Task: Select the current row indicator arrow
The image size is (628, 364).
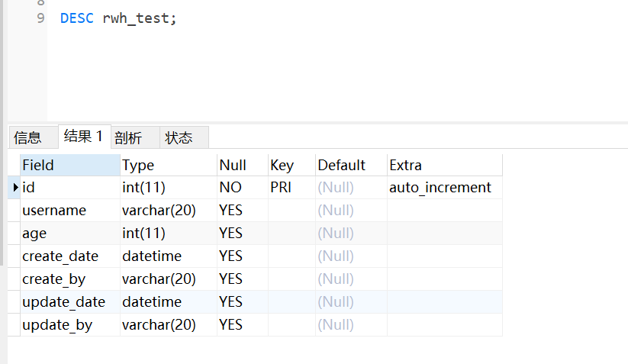Action: point(15,188)
